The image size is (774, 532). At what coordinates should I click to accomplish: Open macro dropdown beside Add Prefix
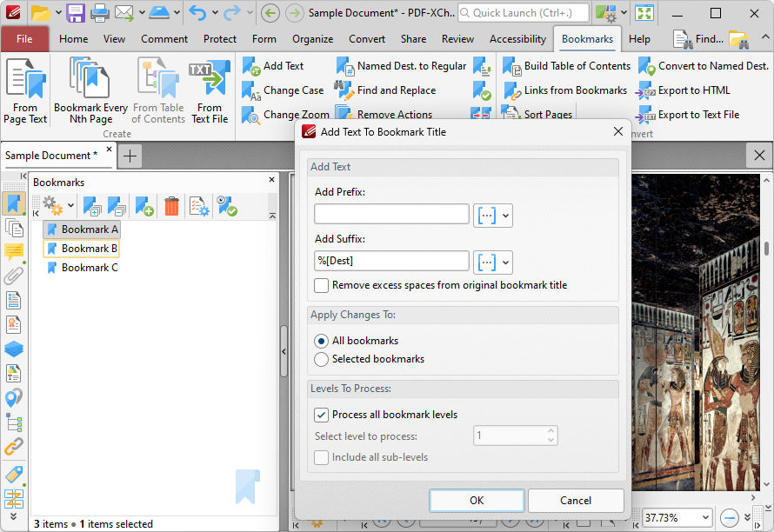(492, 216)
